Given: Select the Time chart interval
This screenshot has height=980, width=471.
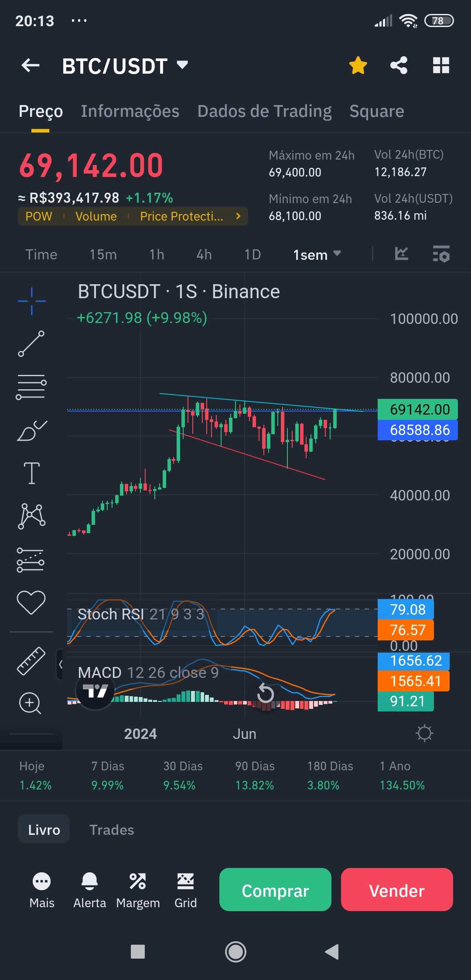Looking at the screenshot, I should tap(41, 255).
